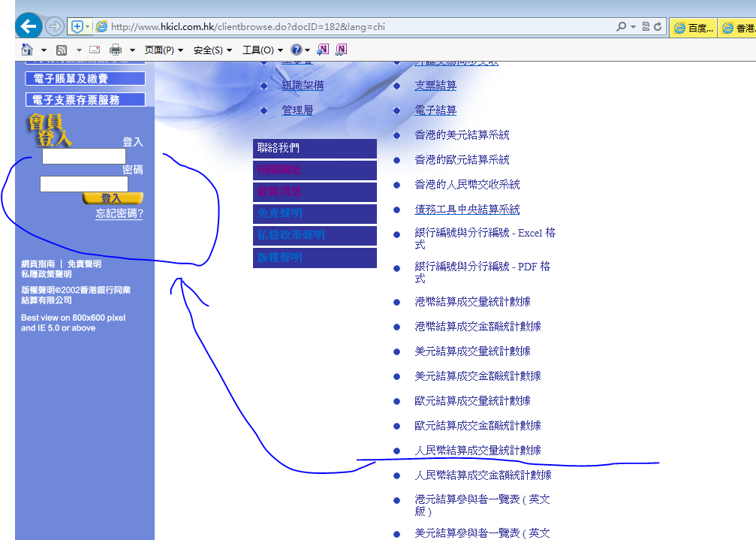Click the RSS feeds icon
This screenshot has height=540, width=756.
pyautogui.click(x=62, y=50)
